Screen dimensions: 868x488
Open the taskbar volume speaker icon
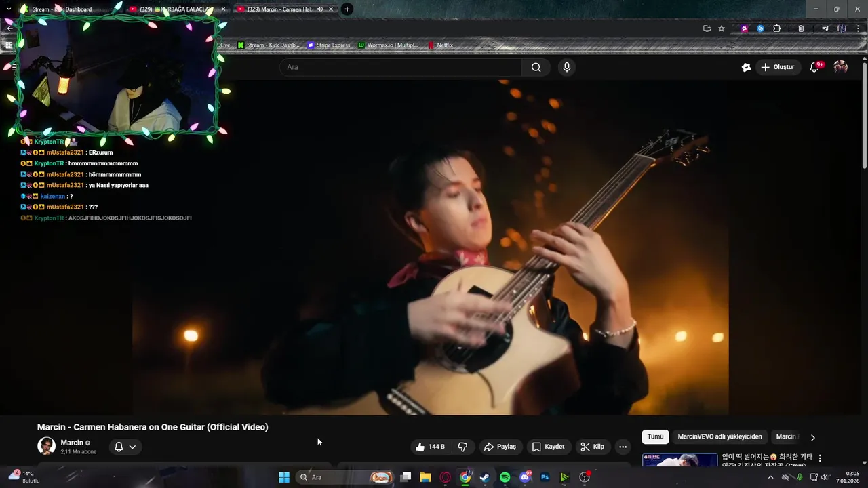coord(825,477)
